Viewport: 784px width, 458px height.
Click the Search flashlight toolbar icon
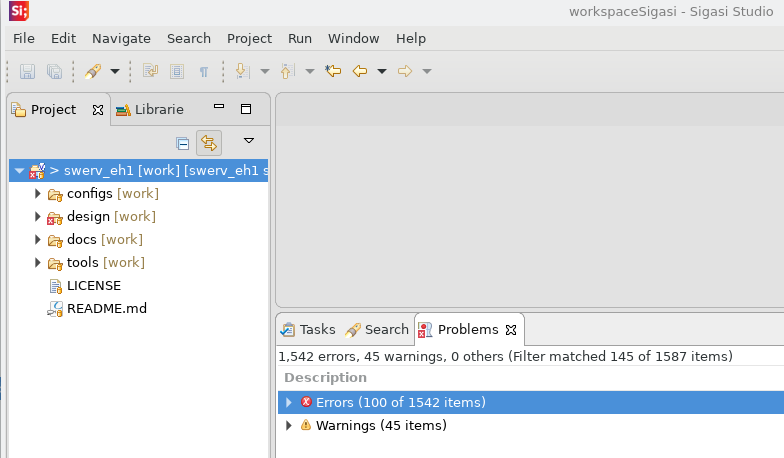pyautogui.click(x=93, y=72)
